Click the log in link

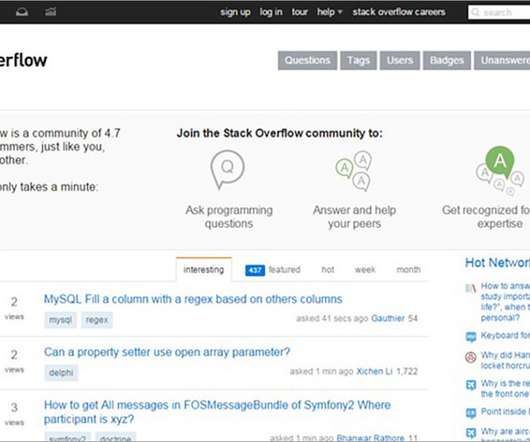click(271, 12)
